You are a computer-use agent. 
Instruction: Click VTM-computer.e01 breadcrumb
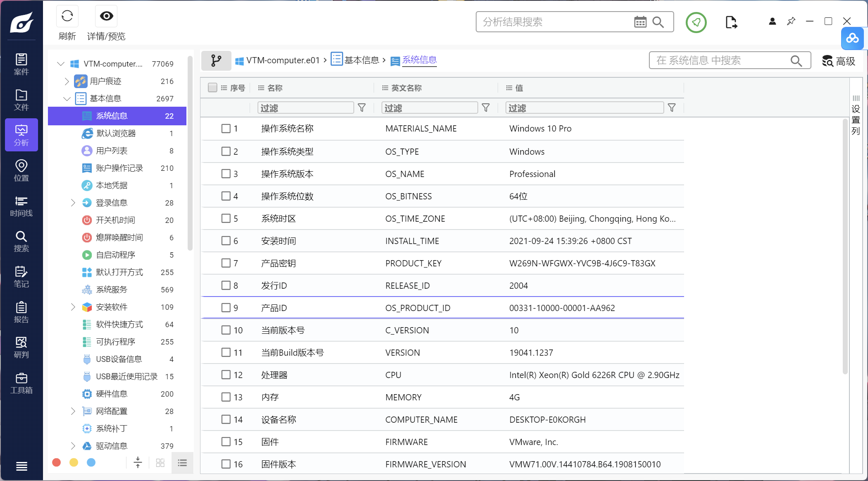[x=277, y=60]
